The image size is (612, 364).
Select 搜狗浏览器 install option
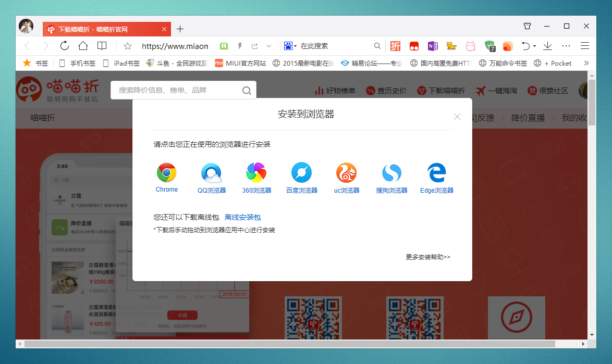[391, 178]
